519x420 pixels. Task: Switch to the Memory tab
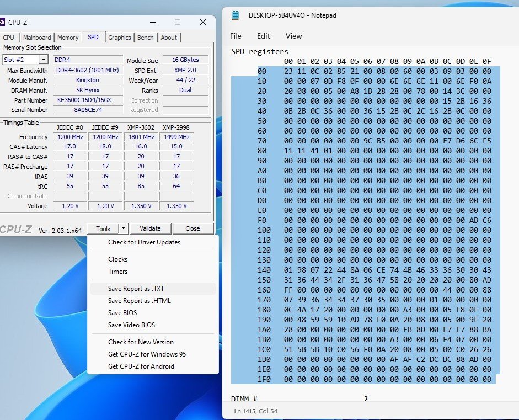point(68,38)
